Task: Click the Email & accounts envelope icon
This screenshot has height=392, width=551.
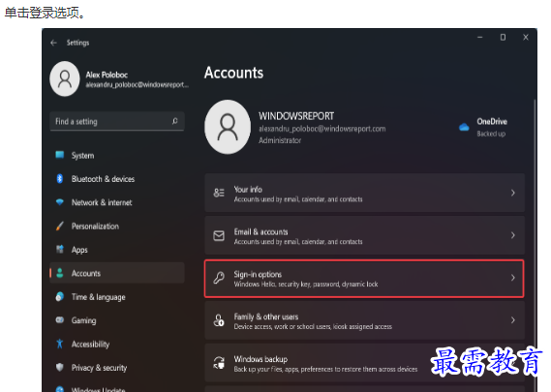Action: click(x=219, y=235)
